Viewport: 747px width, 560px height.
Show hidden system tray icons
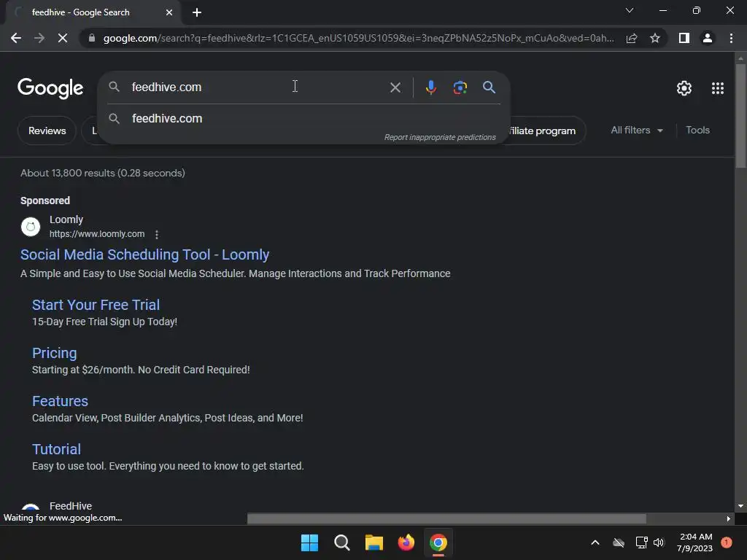[595, 542]
